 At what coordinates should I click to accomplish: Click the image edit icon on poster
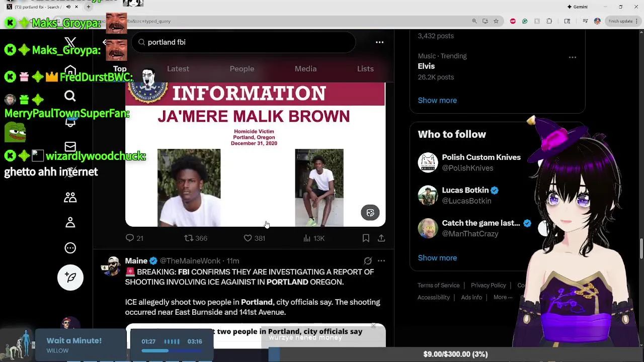tap(370, 213)
